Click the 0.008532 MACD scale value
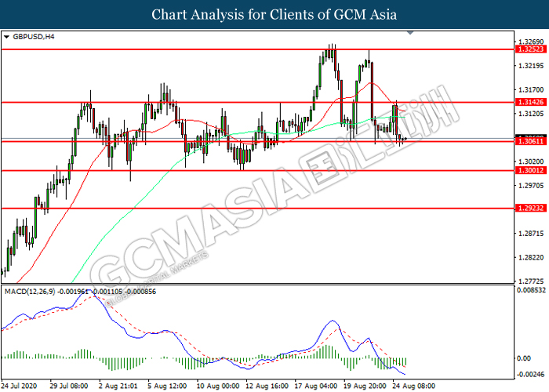The image size is (549, 392). (x=531, y=290)
